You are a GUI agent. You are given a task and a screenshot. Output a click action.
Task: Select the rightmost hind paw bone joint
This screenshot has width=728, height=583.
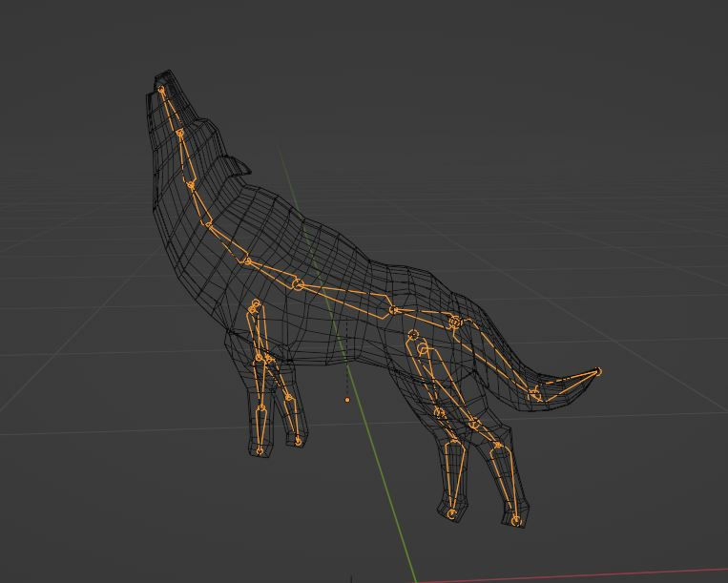(x=516, y=521)
